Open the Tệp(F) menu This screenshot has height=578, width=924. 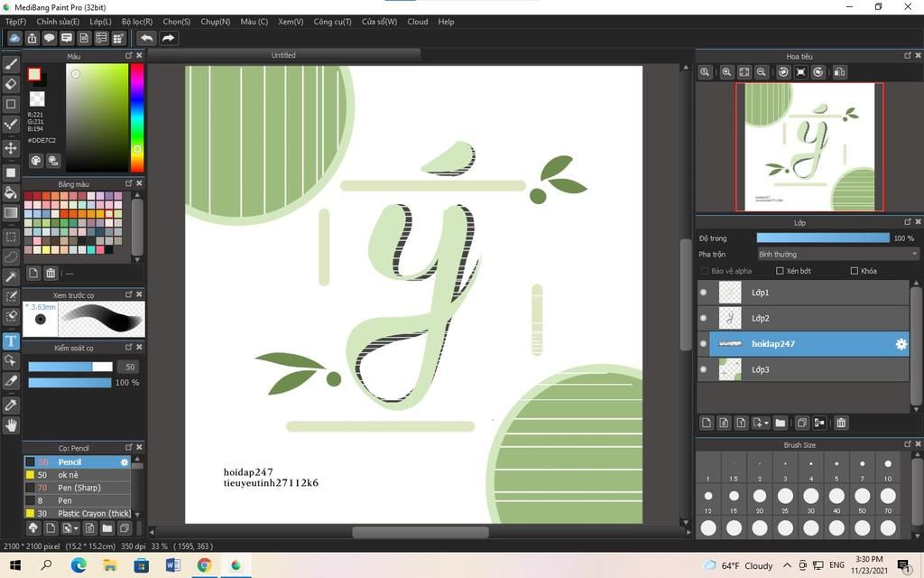[x=16, y=22]
